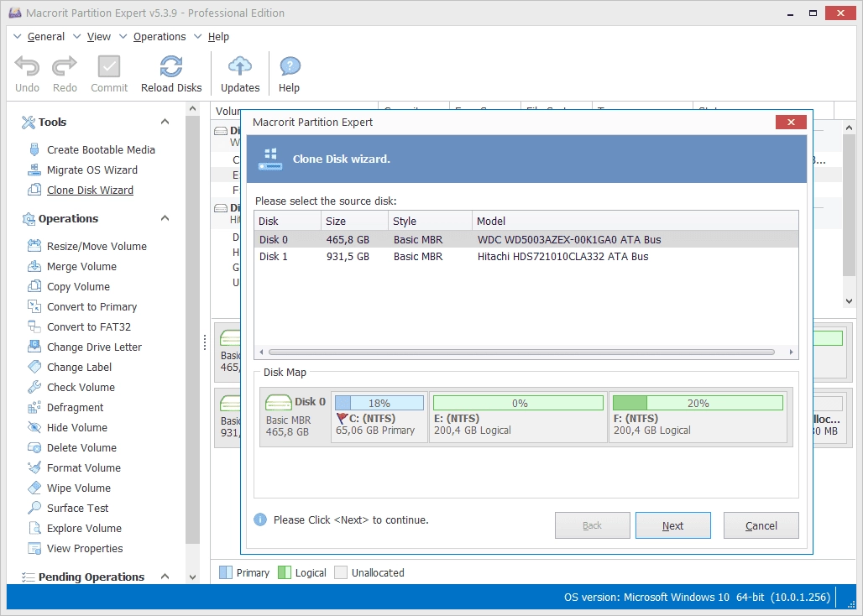Image resolution: width=863 pixels, height=616 pixels.
Task: Click the Style column header
Action: point(430,221)
